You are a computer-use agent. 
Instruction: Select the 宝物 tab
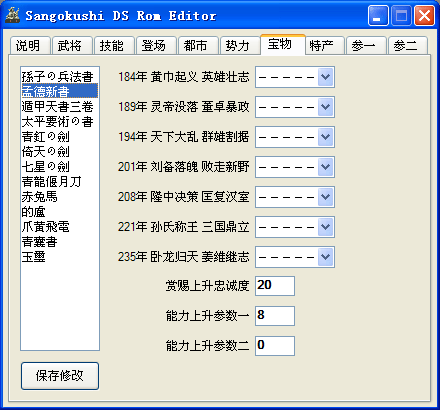[283, 44]
